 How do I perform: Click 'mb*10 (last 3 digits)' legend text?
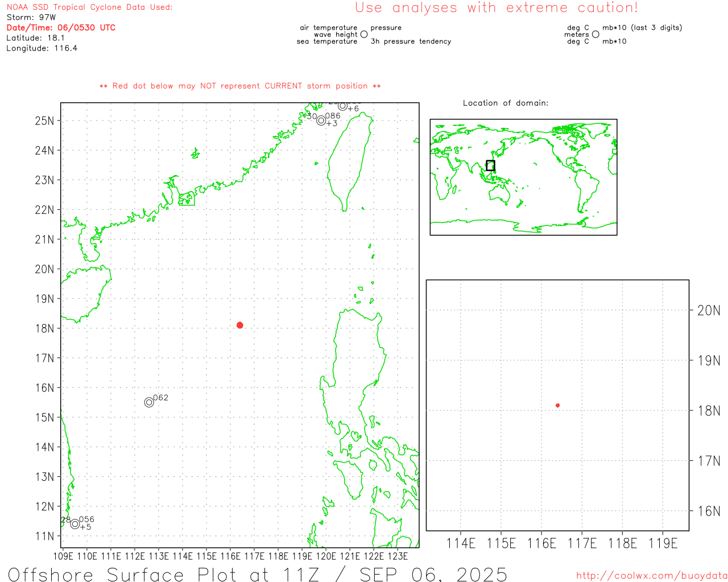pos(642,28)
